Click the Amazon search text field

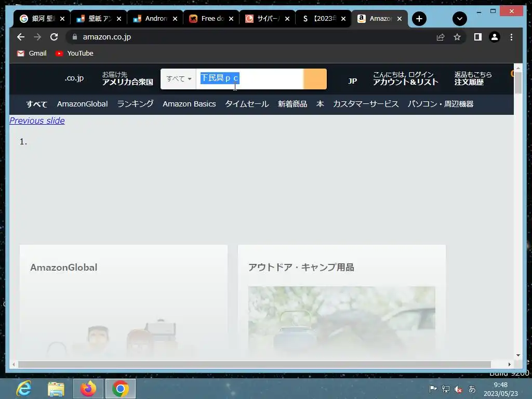coord(250,79)
